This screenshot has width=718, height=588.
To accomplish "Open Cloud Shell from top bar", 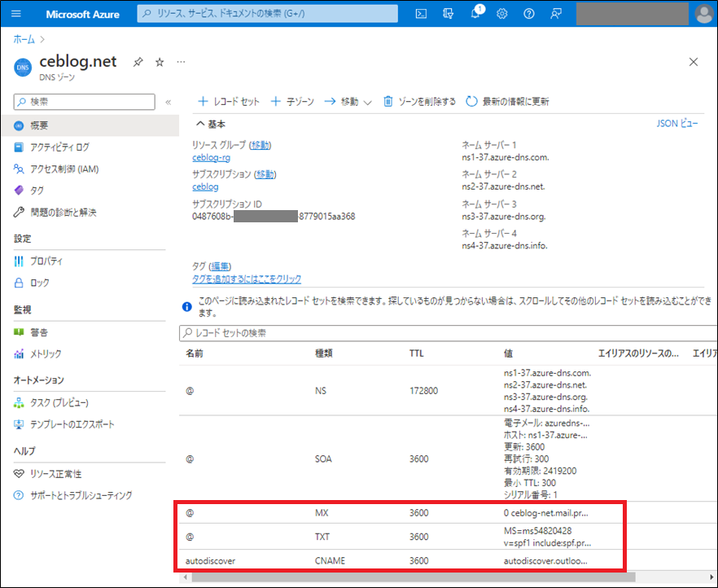I will pyautogui.click(x=421, y=14).
